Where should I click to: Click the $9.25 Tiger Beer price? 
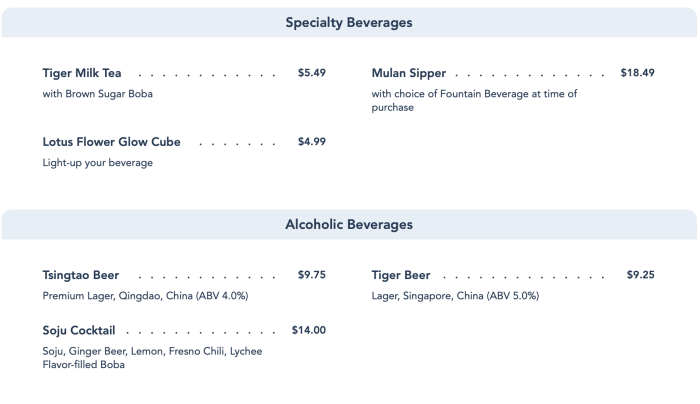(640, 275)
